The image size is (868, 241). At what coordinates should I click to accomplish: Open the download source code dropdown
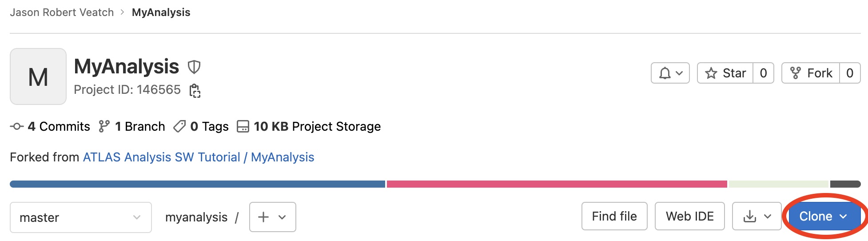click(757, 217)
